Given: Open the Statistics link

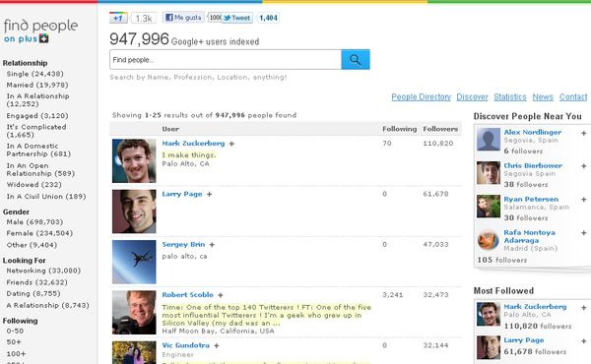Looking at the screenshot, I should tap(510, 97).
